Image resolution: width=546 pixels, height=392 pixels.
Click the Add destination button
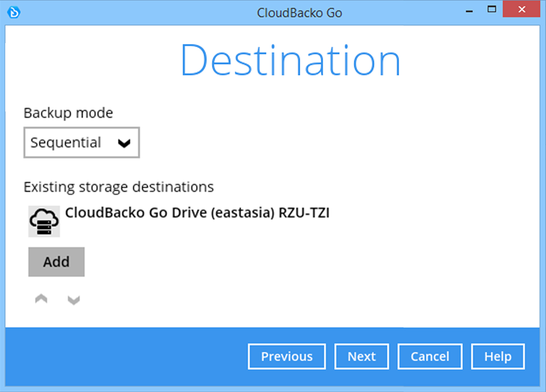[56, 262]
